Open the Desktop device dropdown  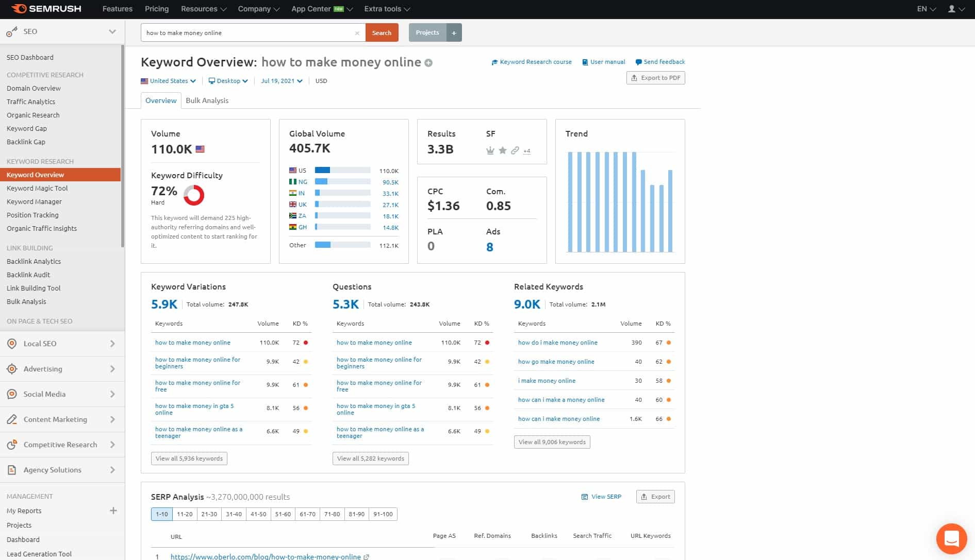[x=228, y=81]
